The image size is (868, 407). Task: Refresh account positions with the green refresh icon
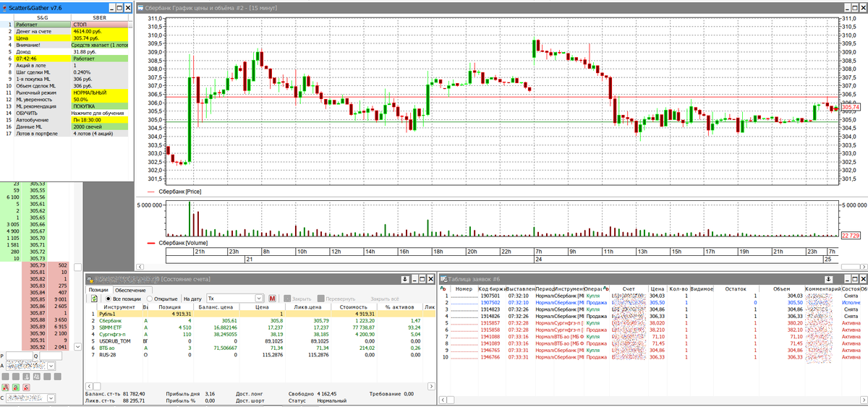pos(94,298)
